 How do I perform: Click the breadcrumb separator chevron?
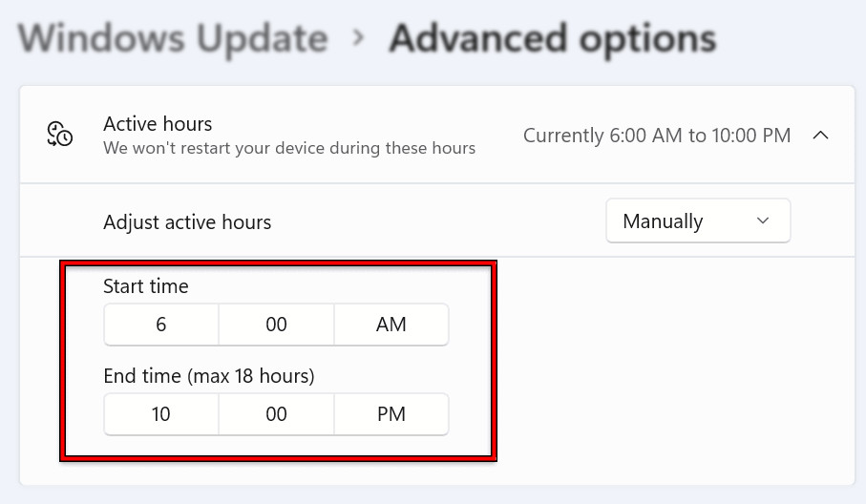[359, 39]
